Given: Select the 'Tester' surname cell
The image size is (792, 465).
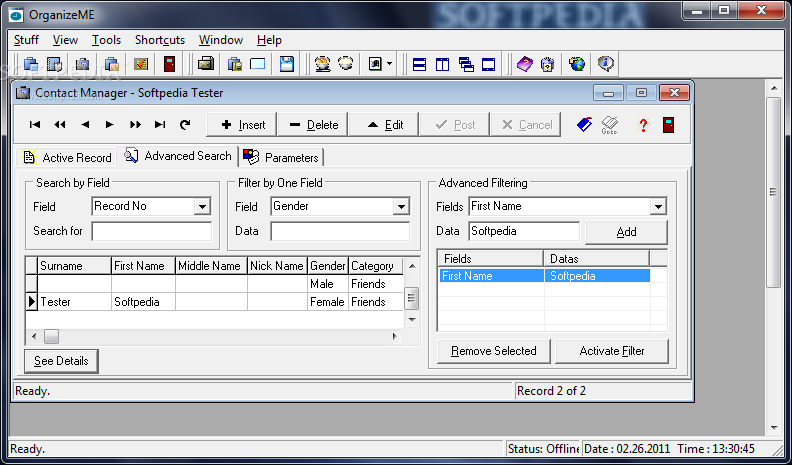Looking at the screenshot, I should pyautogui.click(x=74, y=302).
